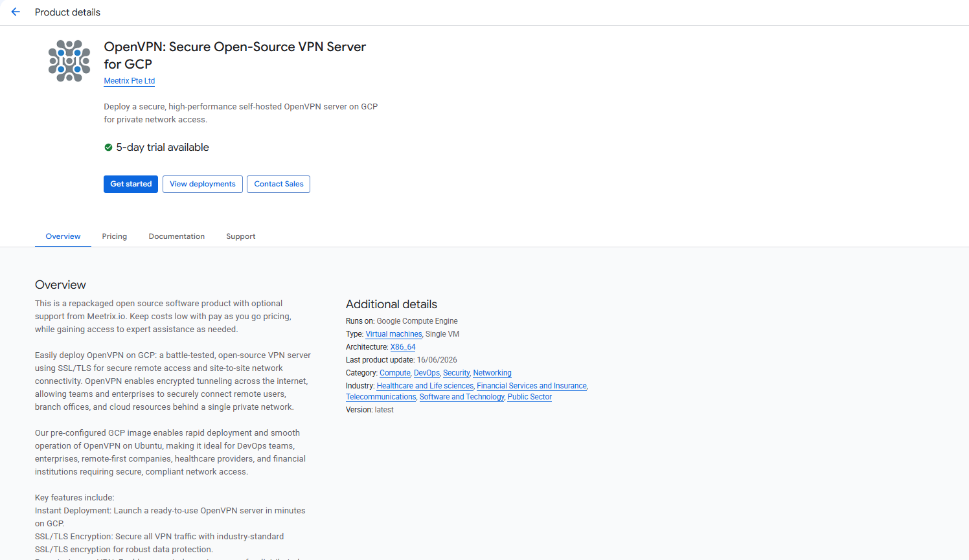Click the Product details header text
The image size is (969, 560).
tap(67, 12)
